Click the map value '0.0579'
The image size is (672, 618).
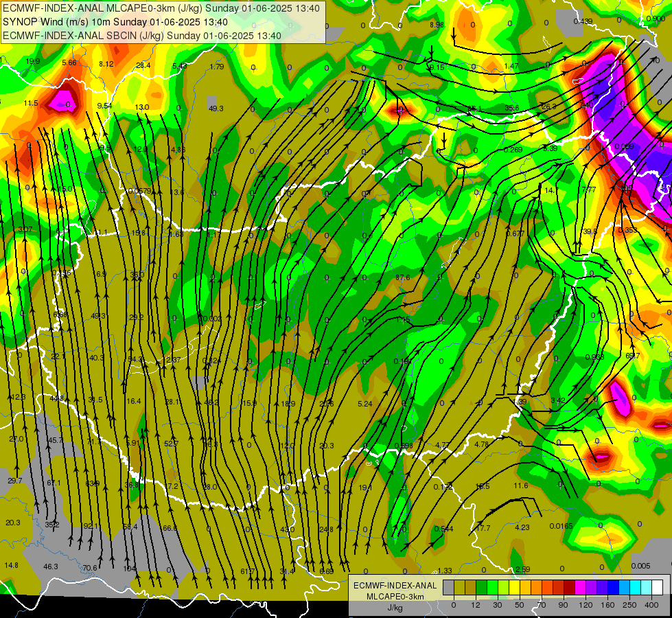tap(140, 191)
